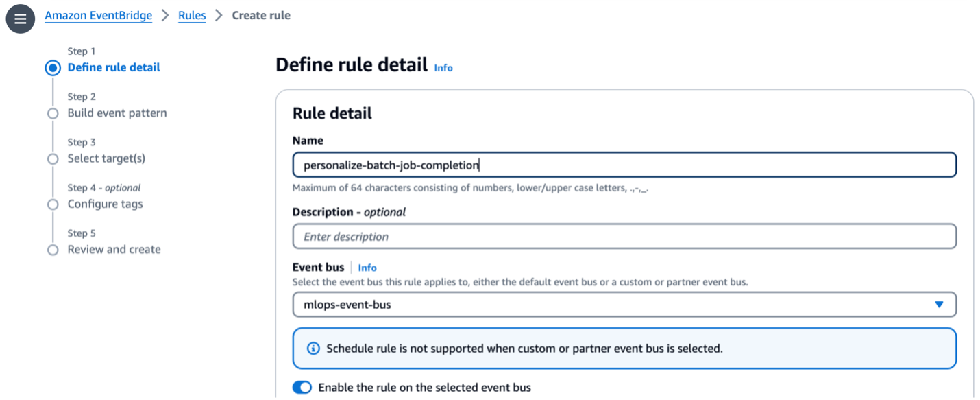Click the Step 2 progress circle indicator
This screenshot has width=980, height=400.
pos(53,113)
